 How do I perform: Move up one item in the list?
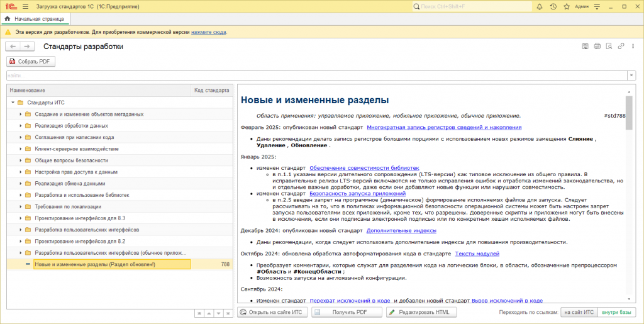coord(209,313)
